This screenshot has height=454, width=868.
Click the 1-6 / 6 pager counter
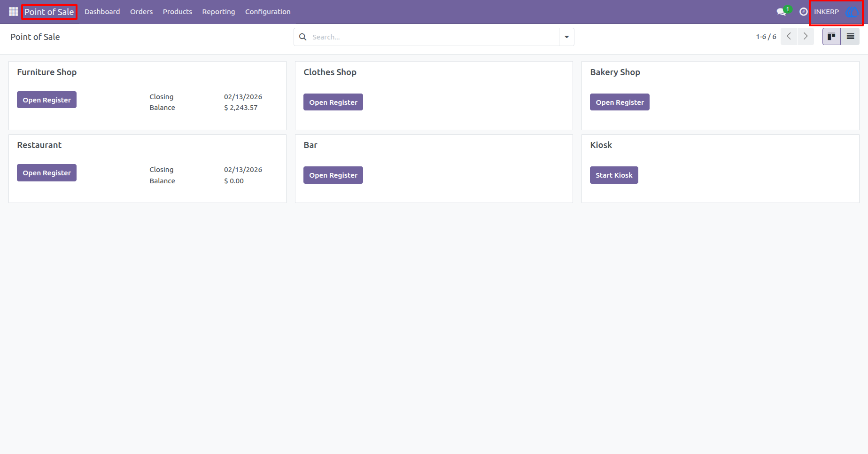coord(766,37)
